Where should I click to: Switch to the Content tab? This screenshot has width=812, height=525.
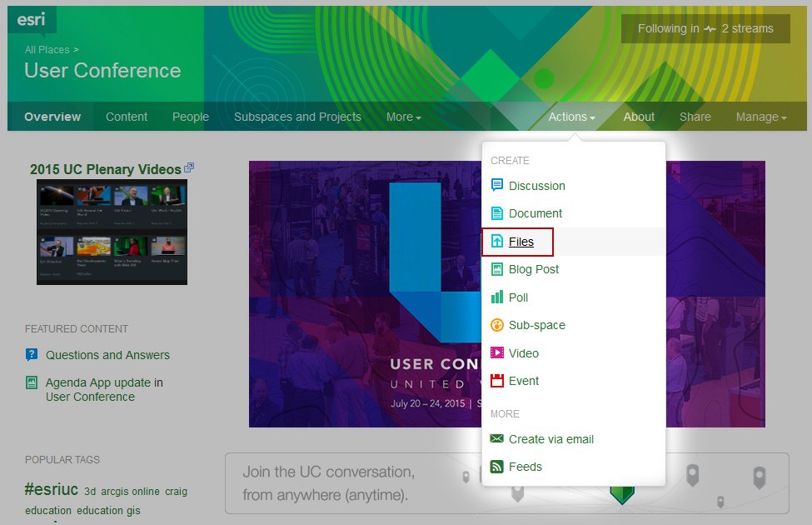pos(127,117)
